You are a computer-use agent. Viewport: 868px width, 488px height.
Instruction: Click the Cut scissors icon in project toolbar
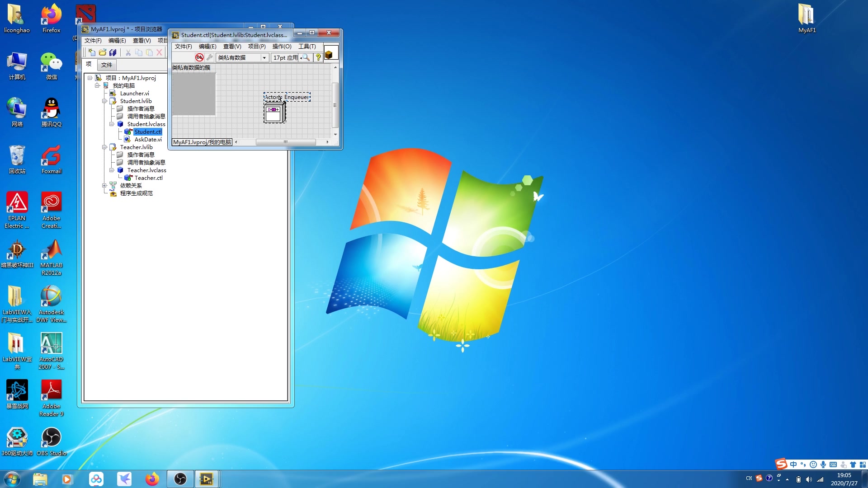click(x=128, y=52)
